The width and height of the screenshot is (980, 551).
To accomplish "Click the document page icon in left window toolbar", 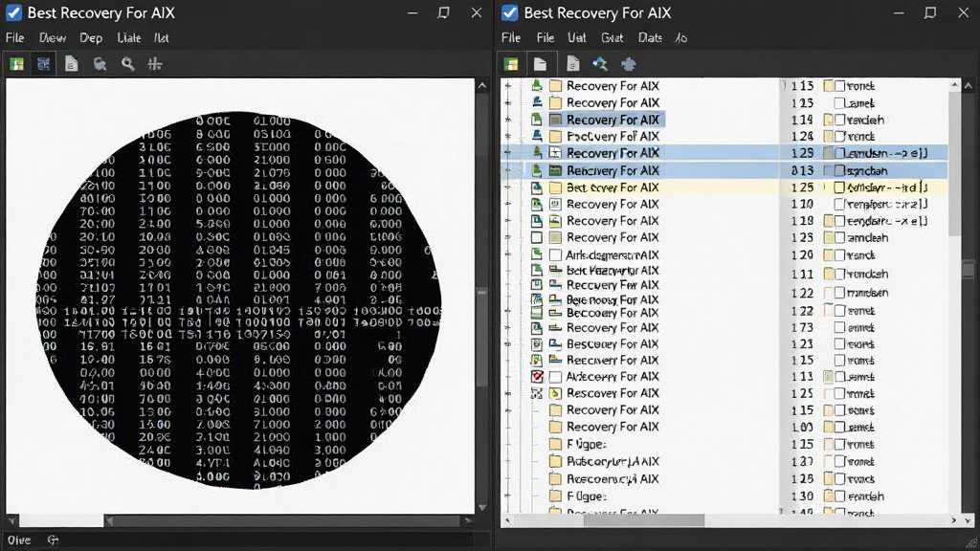I will (71, 64).
